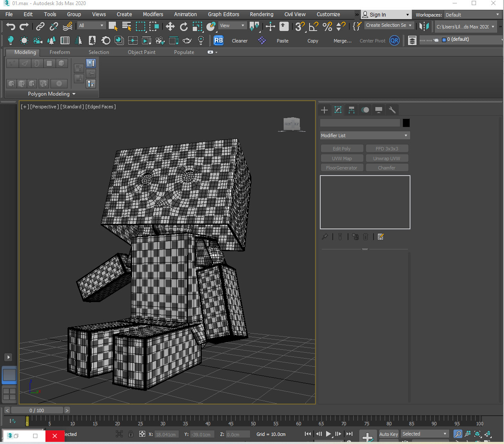Open the Display tab of command panel
Image resolution: width=504 pixels, height=444 pixels.
(379, 110)
